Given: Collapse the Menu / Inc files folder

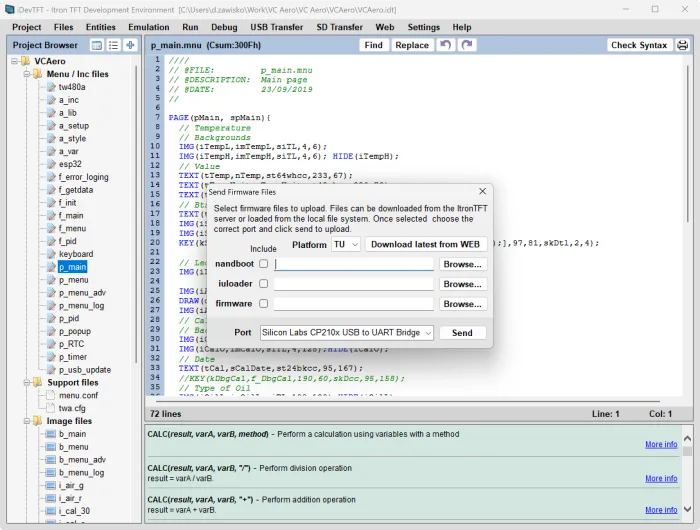Looking at the screenshot, I should [x=27, y=74].
